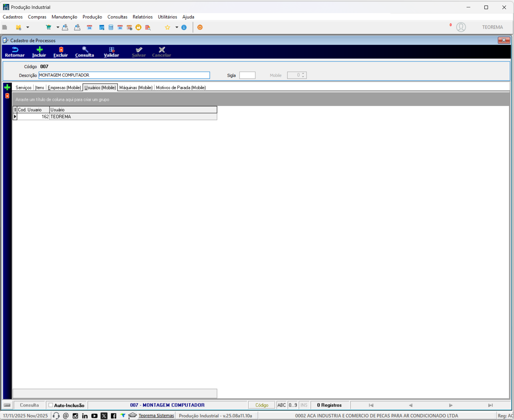Open the Consultas menu

pos(117,17)
